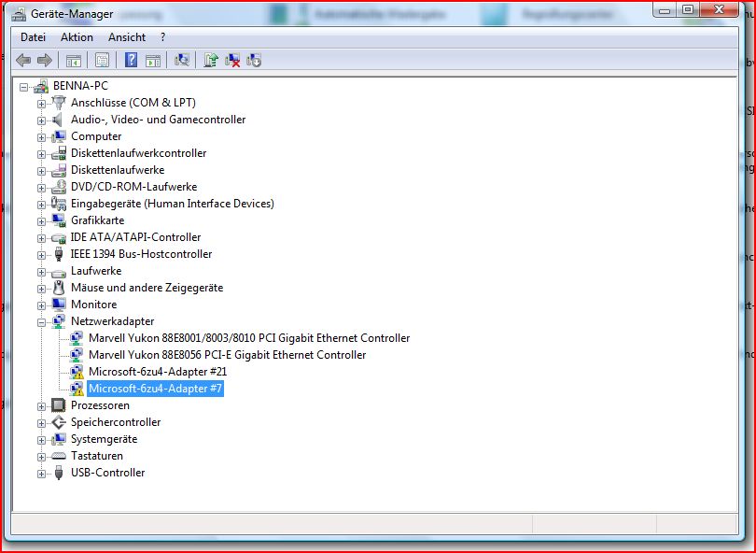Click the scan for hardware changes icon
The image size is (756, 553).
click(182, 60)
